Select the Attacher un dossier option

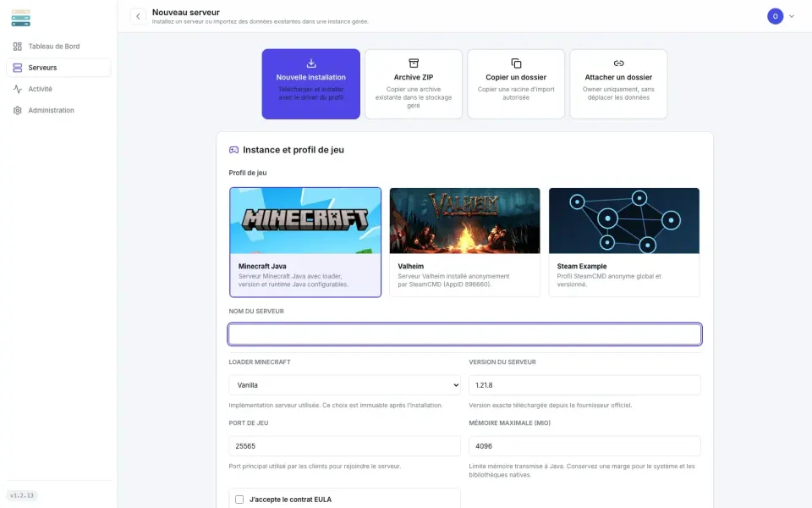[618, 84]
